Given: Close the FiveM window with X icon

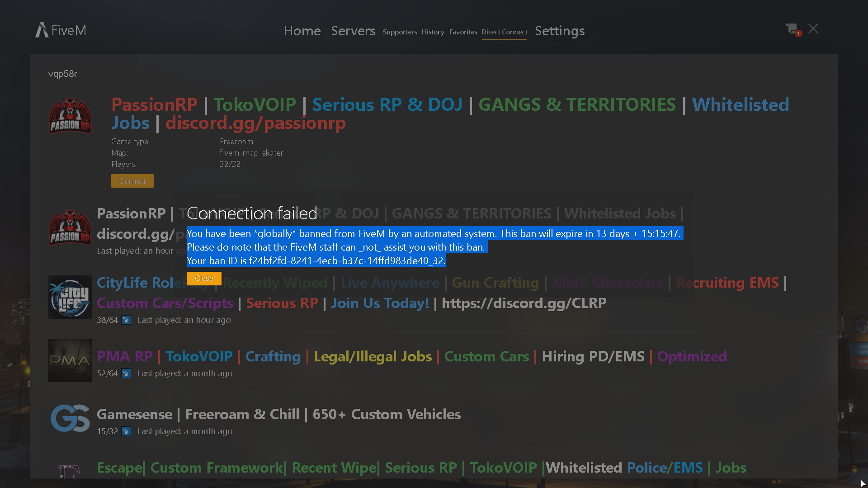Looking at the screenshot, I should coord(813,29).
